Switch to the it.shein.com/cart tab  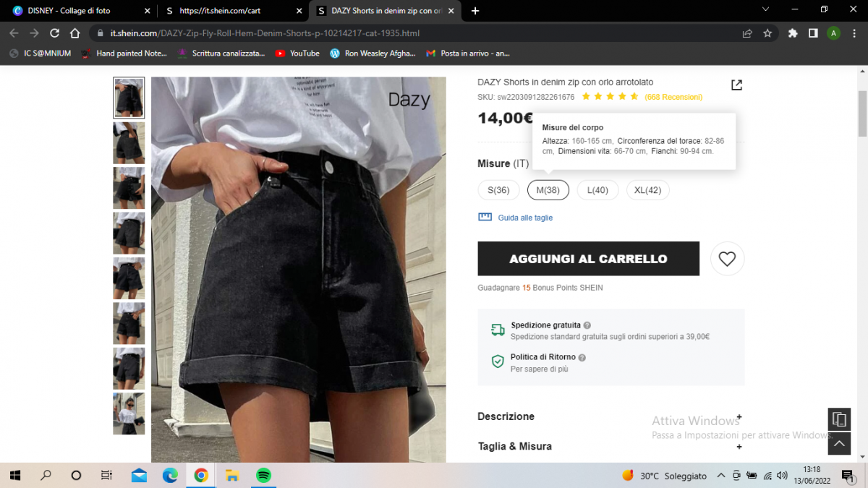click(221, 11)
